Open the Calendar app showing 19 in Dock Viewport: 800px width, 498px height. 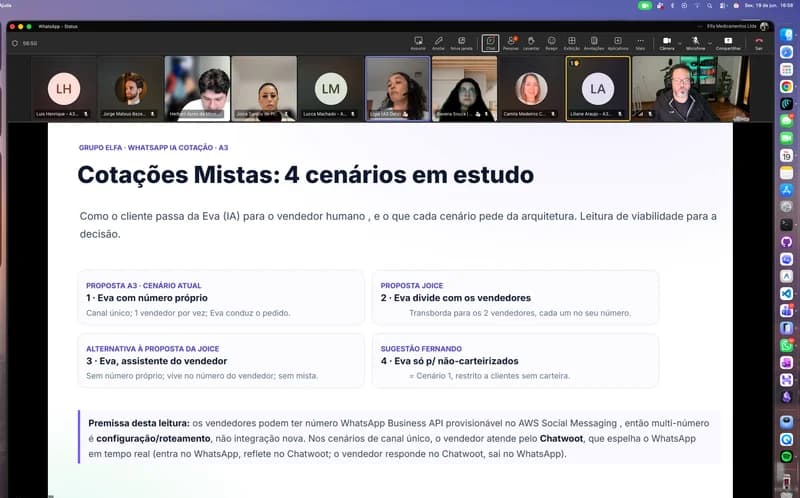click(x=786, y=155)
